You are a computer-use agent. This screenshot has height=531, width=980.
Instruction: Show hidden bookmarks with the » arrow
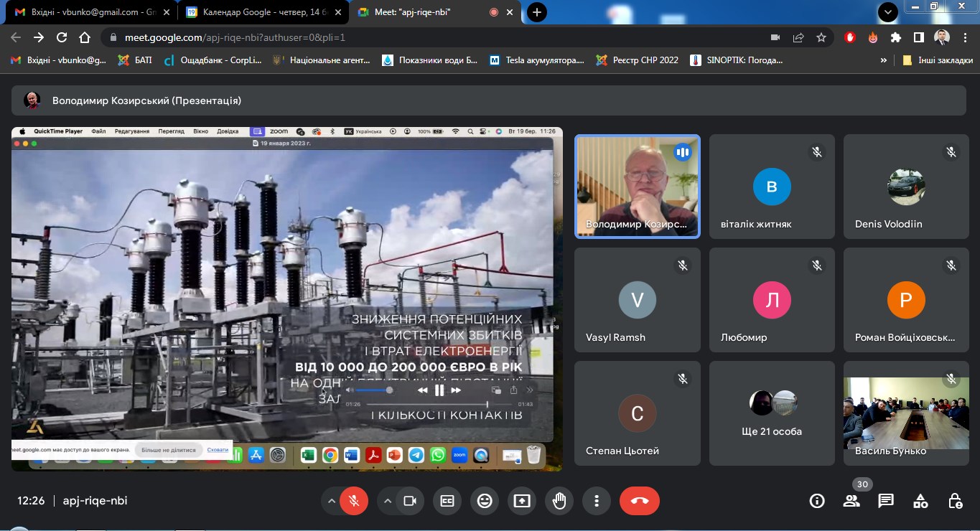click(x=883, y=60)
